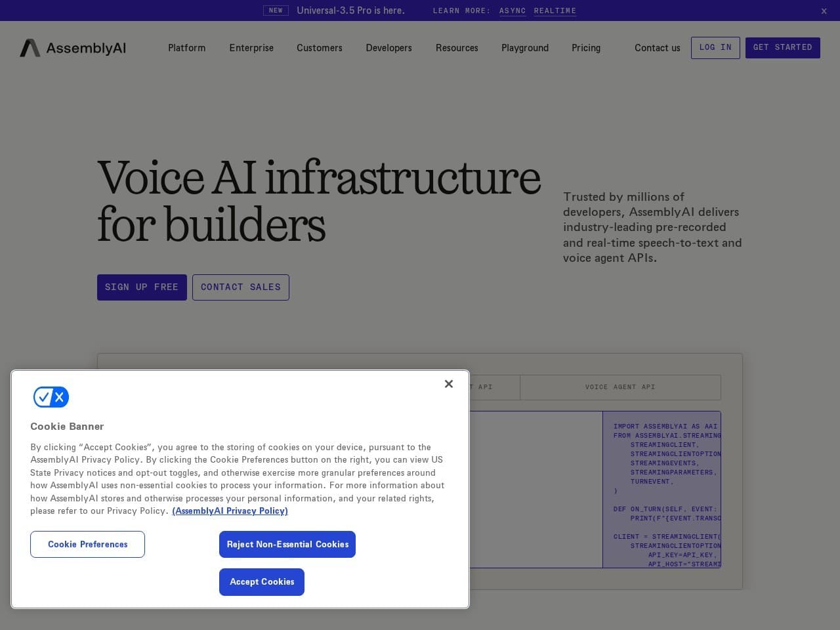The image size is (840, 630).
Task: Open the Playground link
Action: point(525,48)
